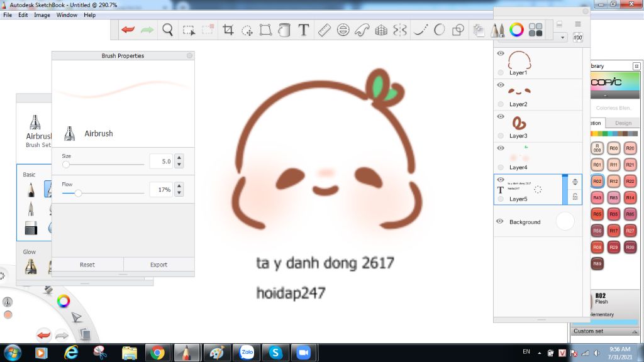Click the Reset button in Brush Properties
This screenshot has width=644, height=362.
click(x=87, y=265)
